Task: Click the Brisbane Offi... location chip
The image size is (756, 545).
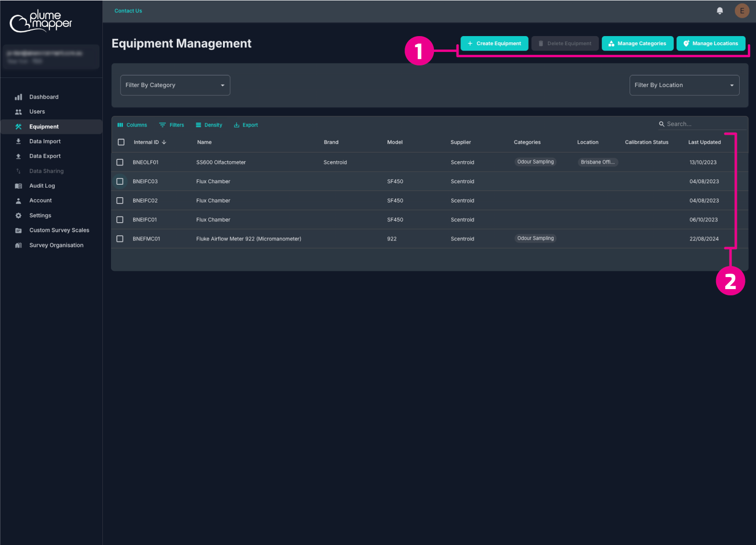Action: (597, 162)
